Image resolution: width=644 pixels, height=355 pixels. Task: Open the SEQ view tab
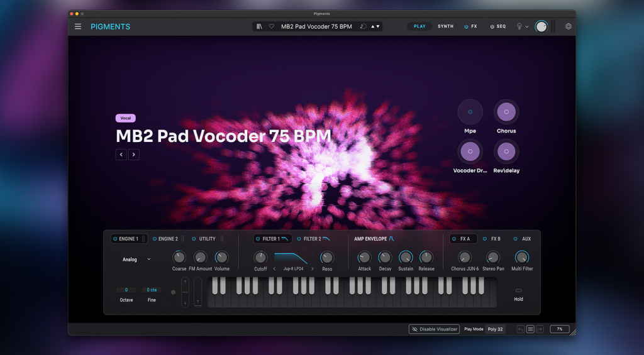501,26
